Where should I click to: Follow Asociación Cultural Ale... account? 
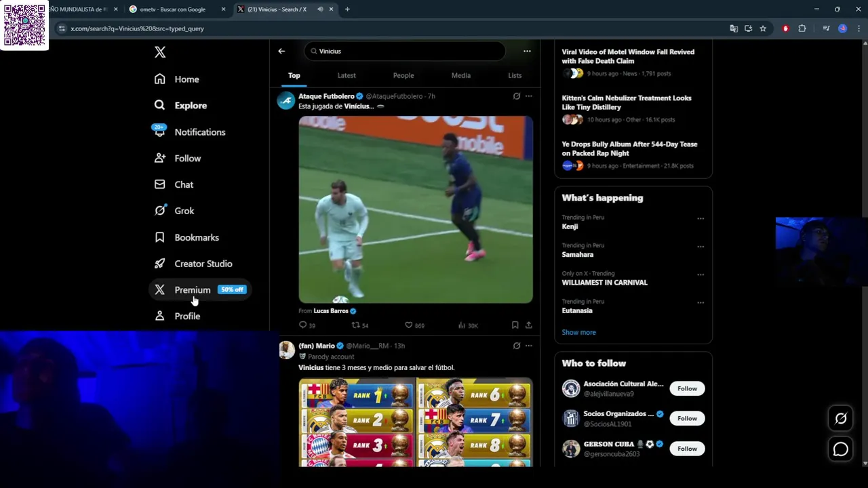click(x=687, y=388)
